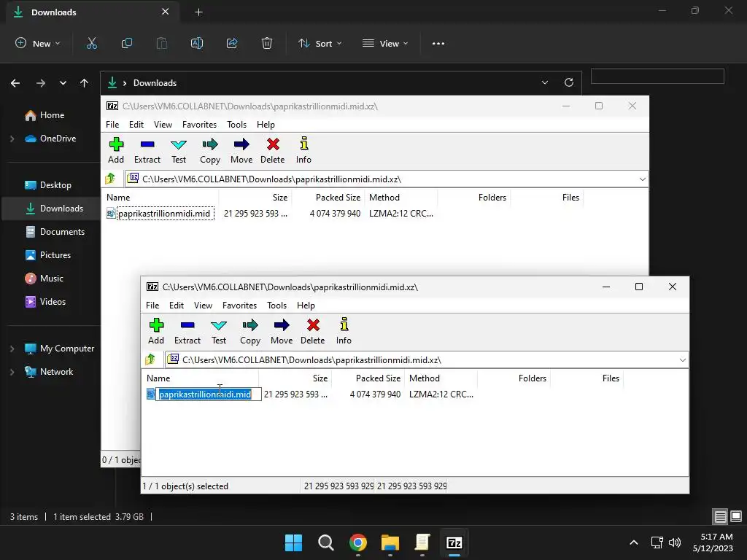Image resolution: width=747 pixels, height=560 pixels.
Task: Refresh the Downloads folder in File Explorer
Action: 569,82
